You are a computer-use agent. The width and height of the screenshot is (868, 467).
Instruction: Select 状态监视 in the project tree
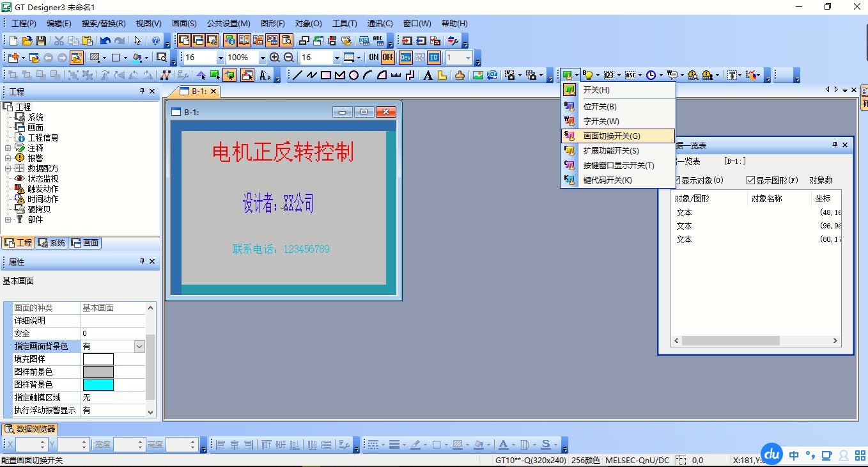pyautogui.click(x=43, y=178)
